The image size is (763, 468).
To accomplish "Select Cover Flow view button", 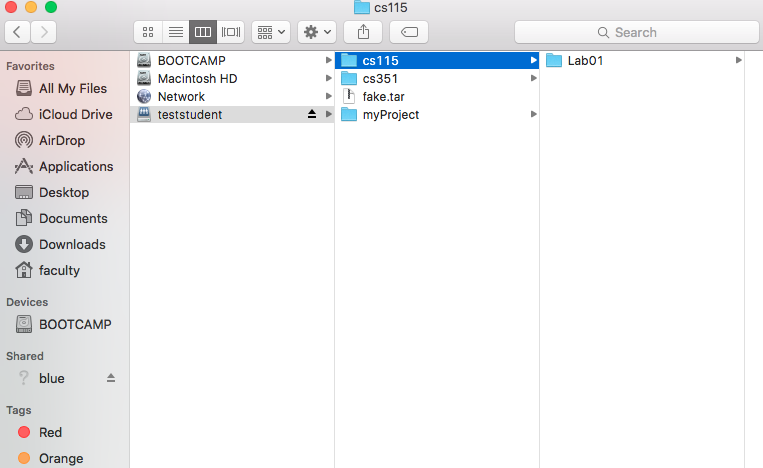I will click(x=231, y=32).
